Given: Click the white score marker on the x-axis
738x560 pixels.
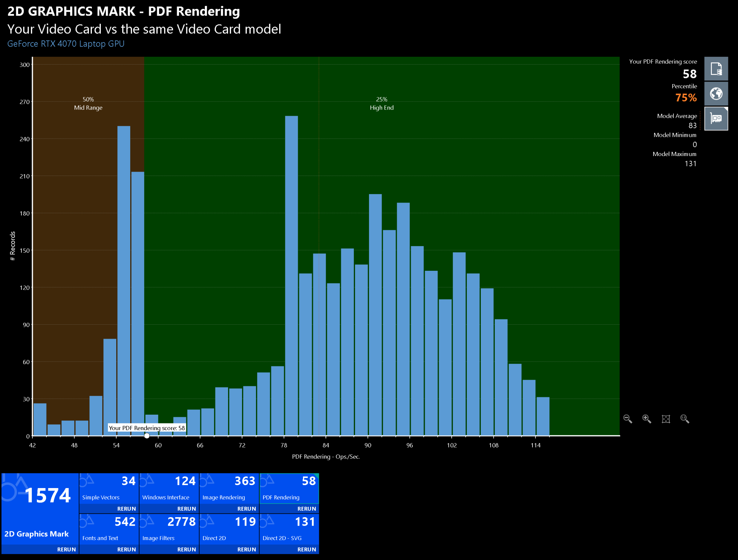Looking at the screenshot, I should pos(147,436).
